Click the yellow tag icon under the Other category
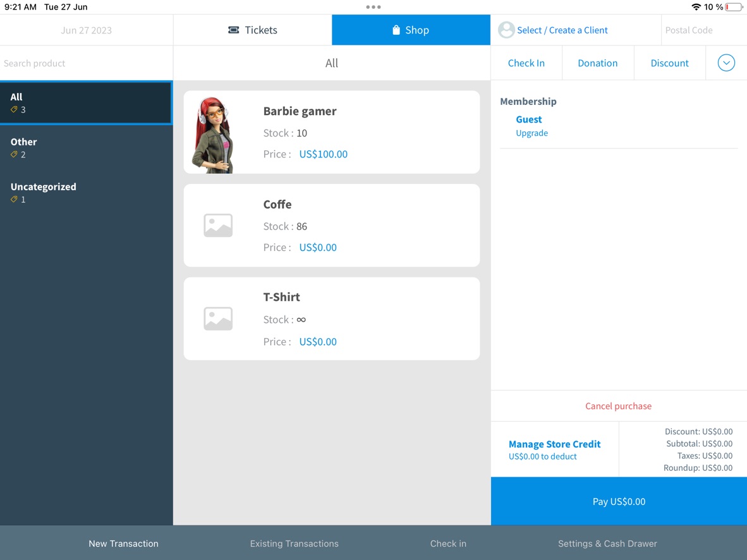The image size is (747, 560). [15, 155]
